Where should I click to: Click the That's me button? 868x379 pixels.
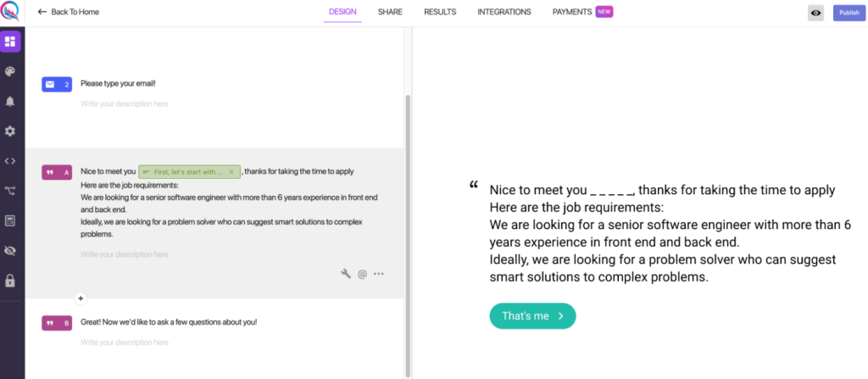[x=532, y=315]
